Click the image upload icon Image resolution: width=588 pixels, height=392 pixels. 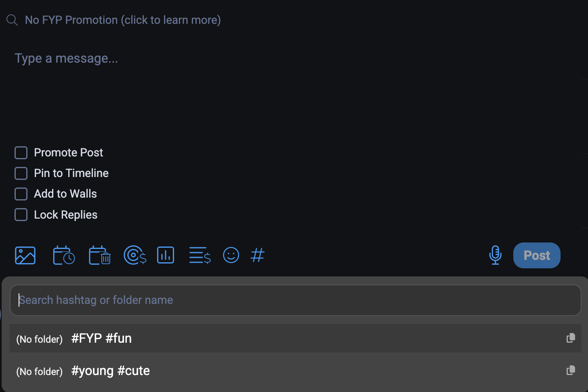25,255
